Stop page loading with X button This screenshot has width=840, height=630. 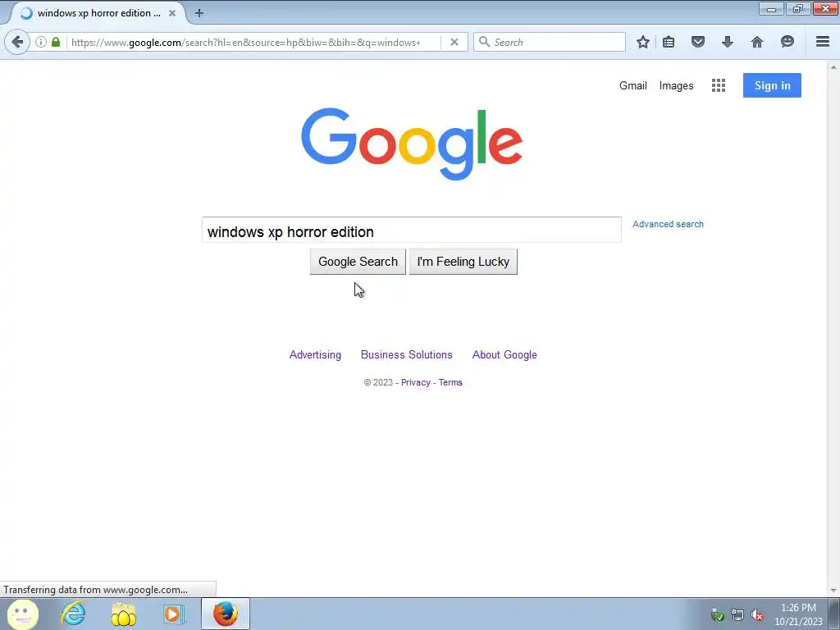click(454, 42)
